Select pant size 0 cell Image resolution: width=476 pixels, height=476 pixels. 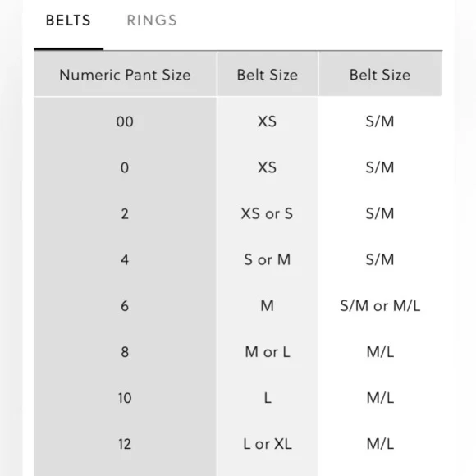[x=125, y=167]
